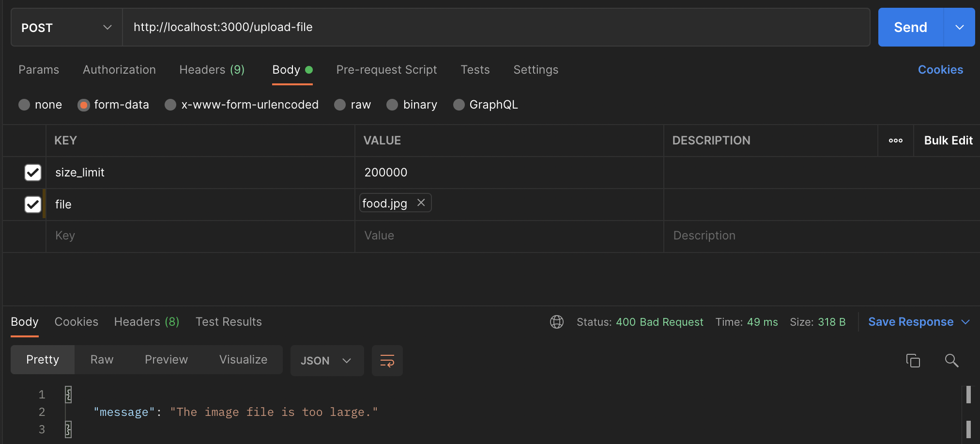Open the JSON response format dropdown
Screen dimensions: 980x444
326,361
